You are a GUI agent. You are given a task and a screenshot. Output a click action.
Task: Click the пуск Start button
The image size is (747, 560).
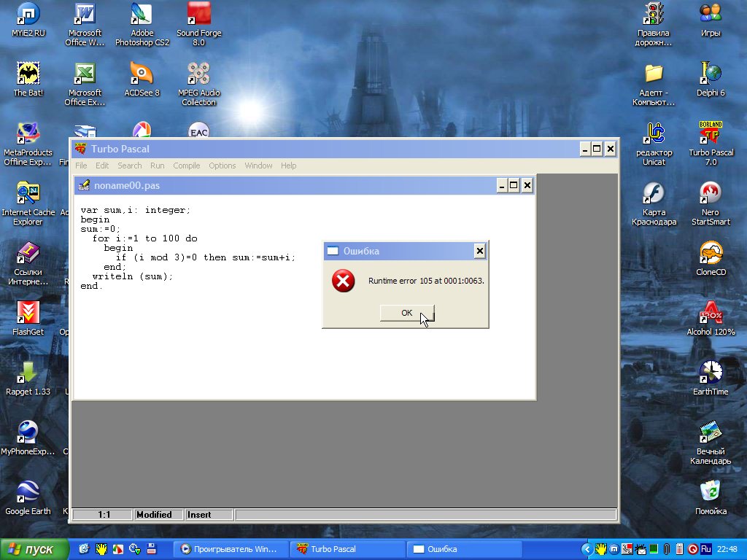point(33,549)
